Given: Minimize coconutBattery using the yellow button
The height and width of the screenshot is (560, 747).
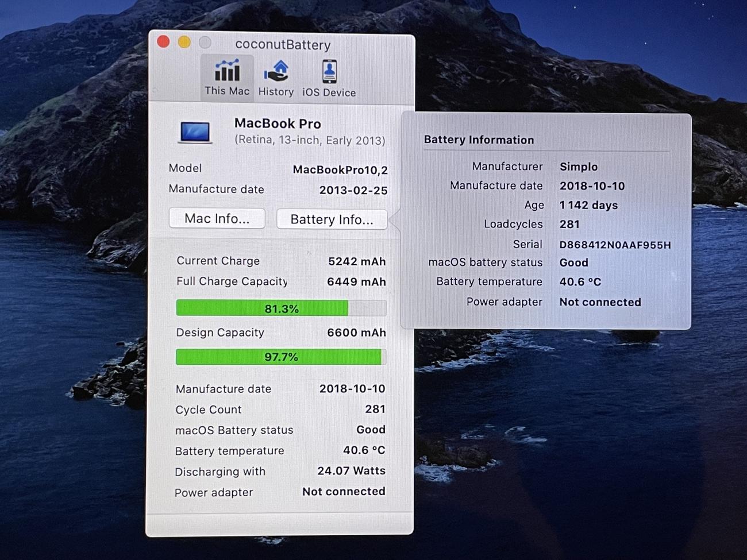Looking at the screenshot, I should (184, 42).
